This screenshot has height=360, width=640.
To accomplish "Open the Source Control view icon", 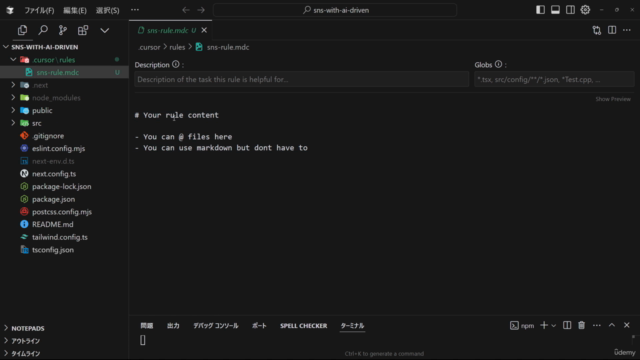I will click(x=62, y=30).
